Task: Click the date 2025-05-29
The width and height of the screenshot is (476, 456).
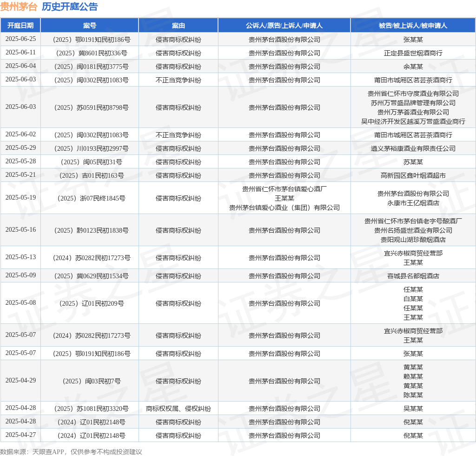Action: pyautogui.click(x=20, y=148)
